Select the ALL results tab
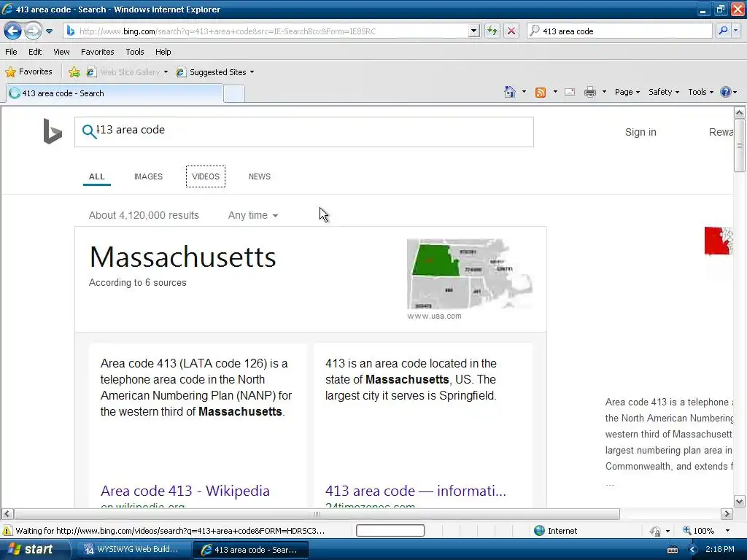The image size is (747, 560). pyautogui.click(x=97, y=176)
